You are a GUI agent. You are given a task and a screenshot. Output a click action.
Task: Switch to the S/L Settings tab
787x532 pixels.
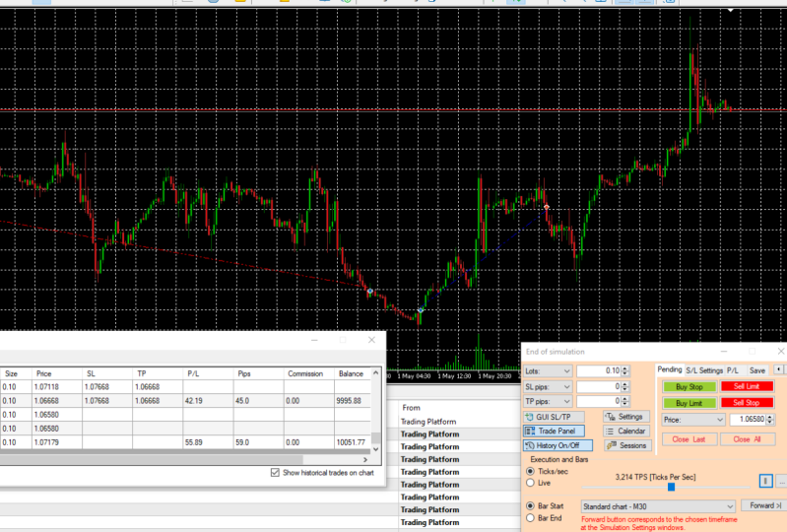tap(704, 370)
